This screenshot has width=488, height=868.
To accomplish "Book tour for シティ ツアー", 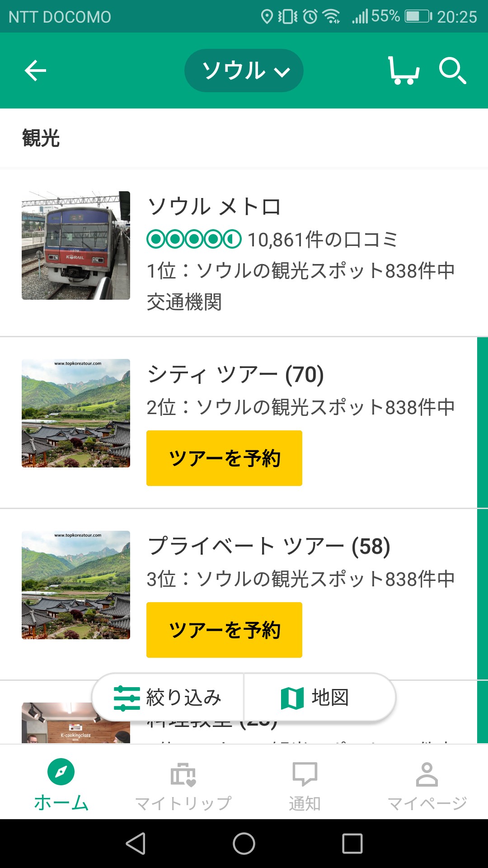I will point(224,458).
